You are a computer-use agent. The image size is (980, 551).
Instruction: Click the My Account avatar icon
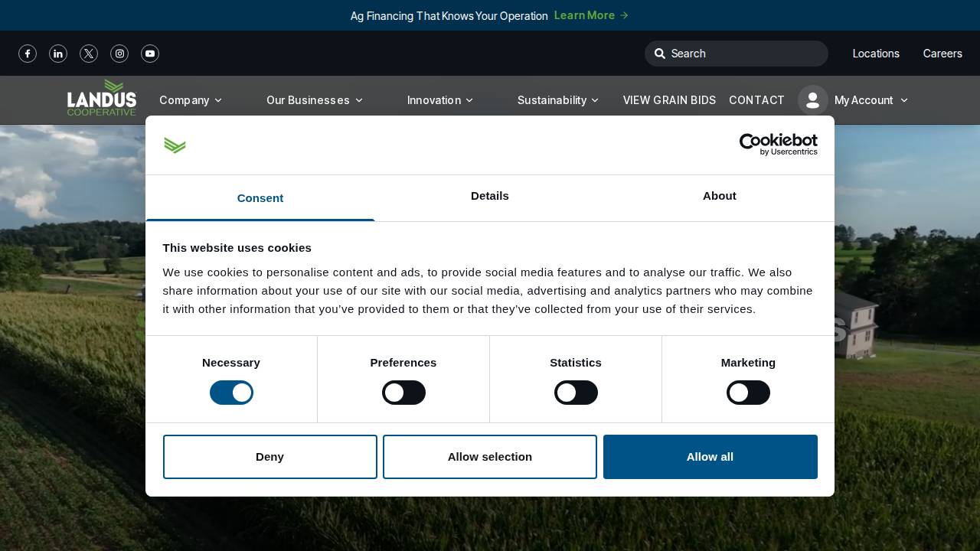coord(813,100)
